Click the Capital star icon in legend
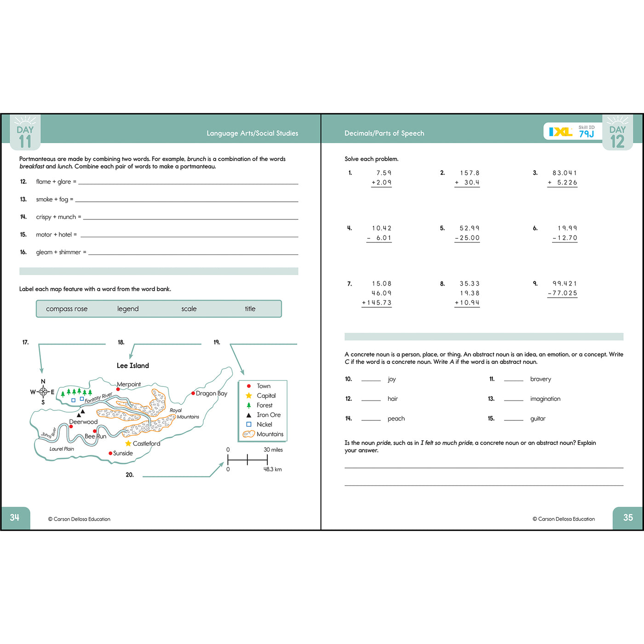Image resolution: width=644 pixels, height=644 pixels. point(249,396)
